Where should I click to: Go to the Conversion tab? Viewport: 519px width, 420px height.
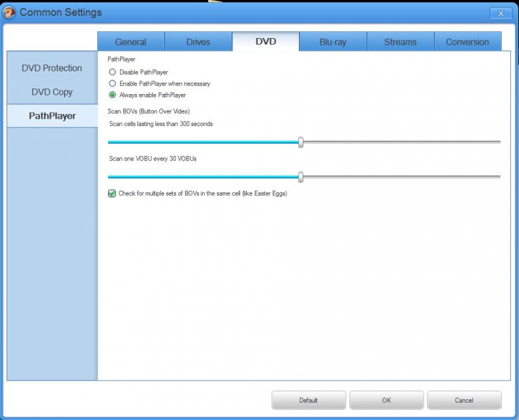pyautogui.click(x=468, y=42)
